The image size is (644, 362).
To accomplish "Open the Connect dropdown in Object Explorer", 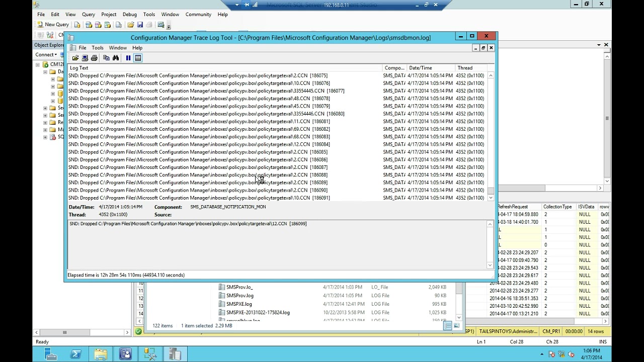I will click(x=46, y=54).
